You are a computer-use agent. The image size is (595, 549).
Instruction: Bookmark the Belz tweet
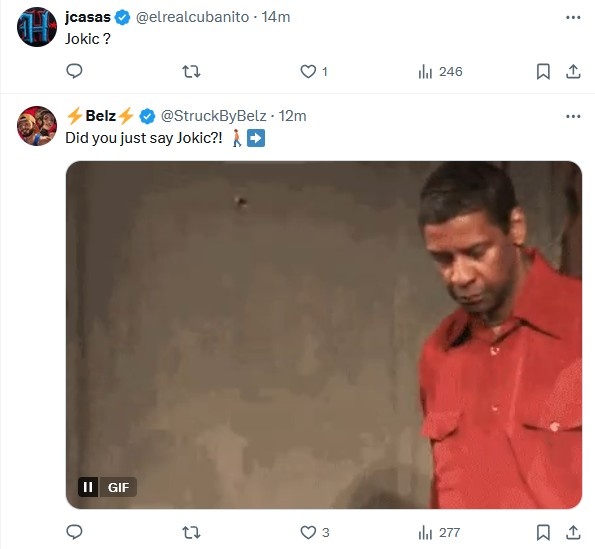(x=543, y=532)
